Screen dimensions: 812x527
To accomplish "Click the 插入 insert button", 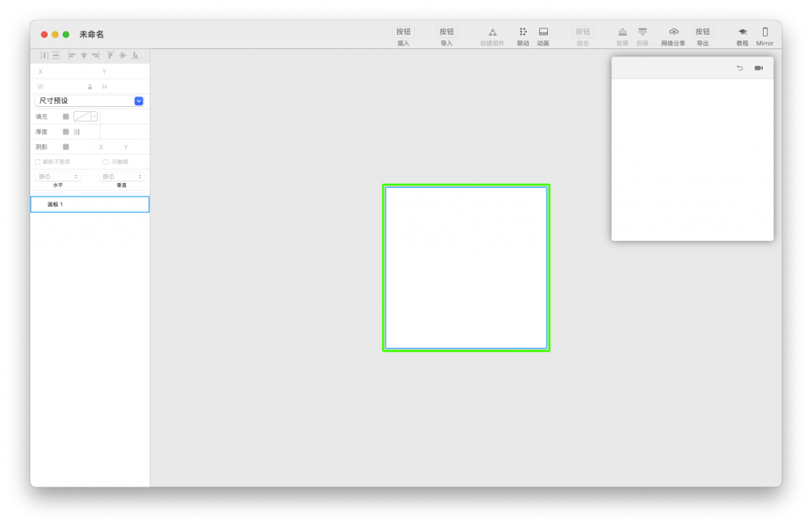I will pyautogui.click(x=404, y=32).
